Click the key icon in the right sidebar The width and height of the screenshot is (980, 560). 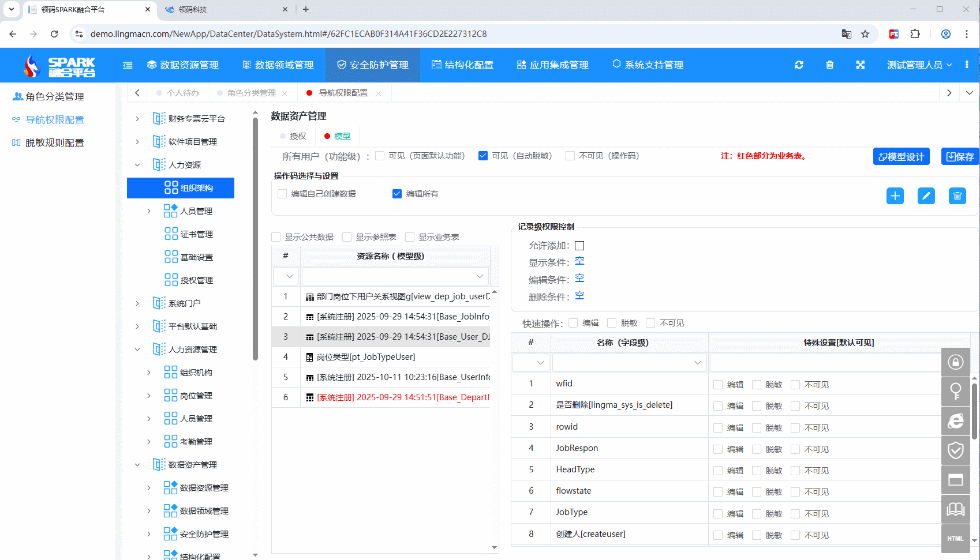[x=955, y=392]
